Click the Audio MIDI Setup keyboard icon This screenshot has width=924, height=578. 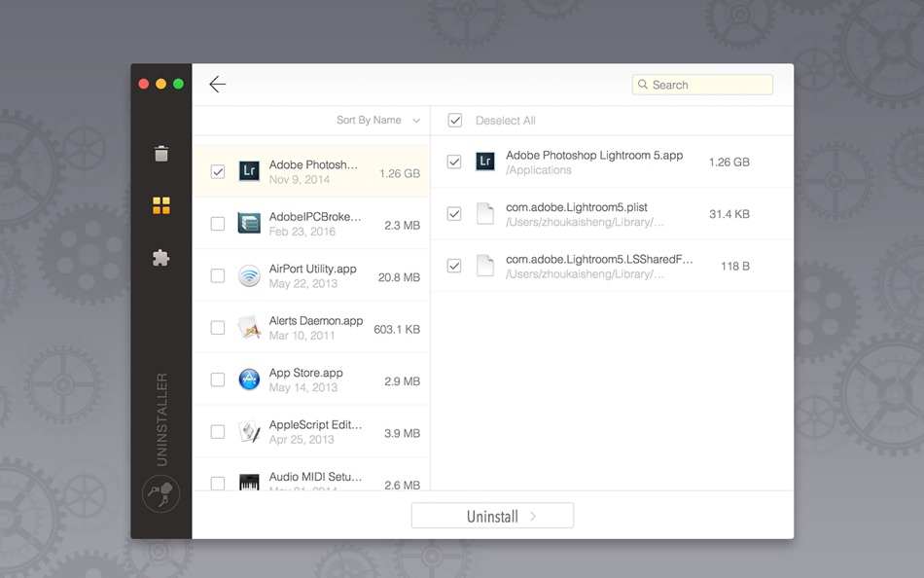[249, 482]
